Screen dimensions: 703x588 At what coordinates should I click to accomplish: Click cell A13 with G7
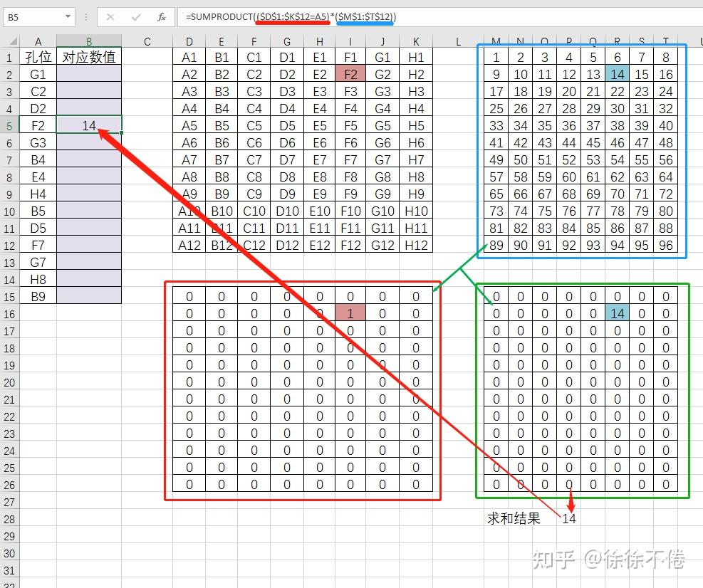point(38,262)
